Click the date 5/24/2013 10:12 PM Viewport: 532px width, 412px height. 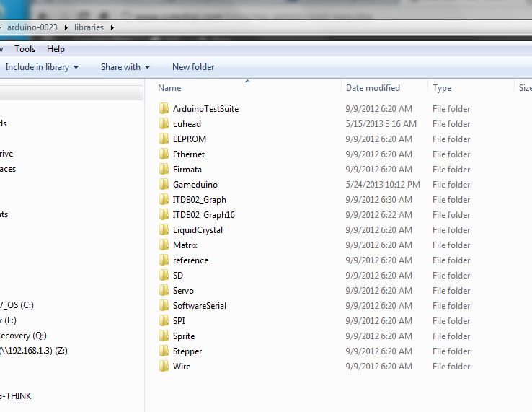(x=383, y=185)
